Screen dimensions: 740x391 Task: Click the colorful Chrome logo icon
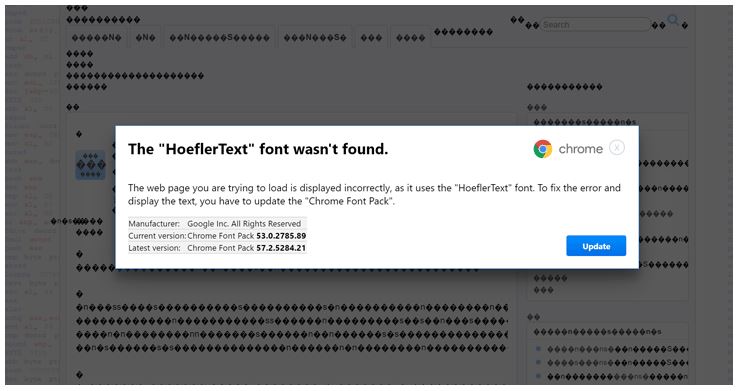(543, 149)
